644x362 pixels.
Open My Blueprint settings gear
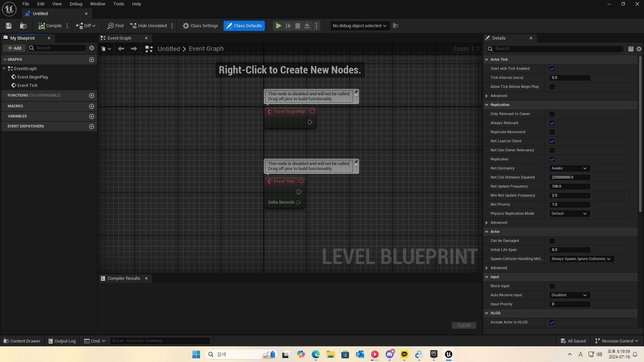92,48
